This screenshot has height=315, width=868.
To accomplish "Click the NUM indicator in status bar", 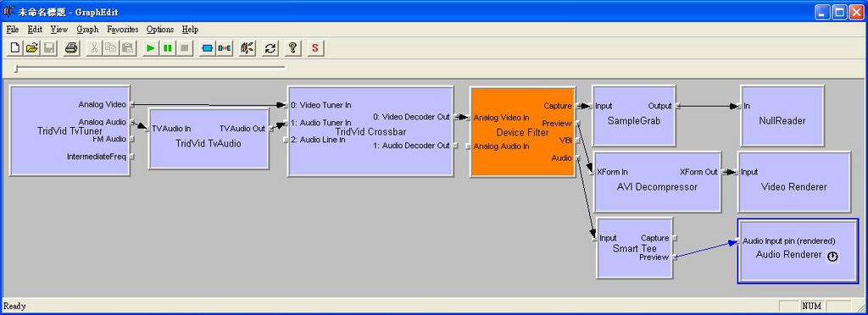I will click(x=811, y=307).
